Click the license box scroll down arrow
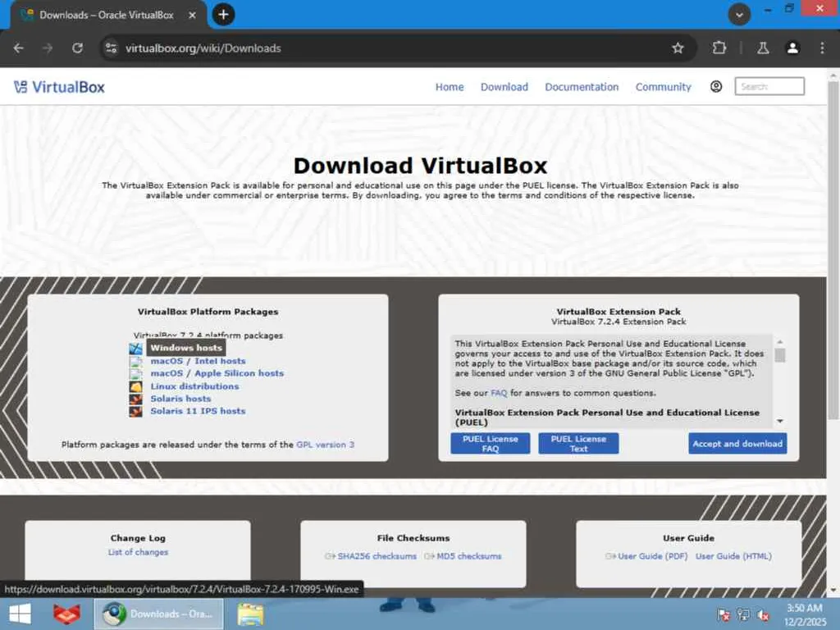 780,421
